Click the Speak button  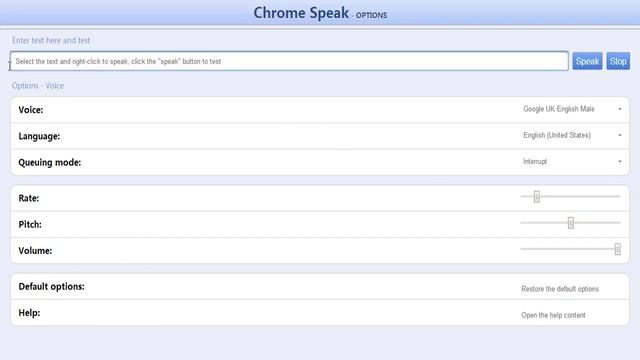(x=587, y=61)
